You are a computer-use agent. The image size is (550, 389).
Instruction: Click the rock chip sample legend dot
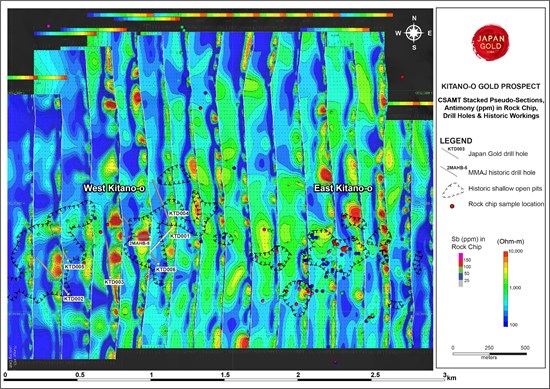[x=452, y=206]
